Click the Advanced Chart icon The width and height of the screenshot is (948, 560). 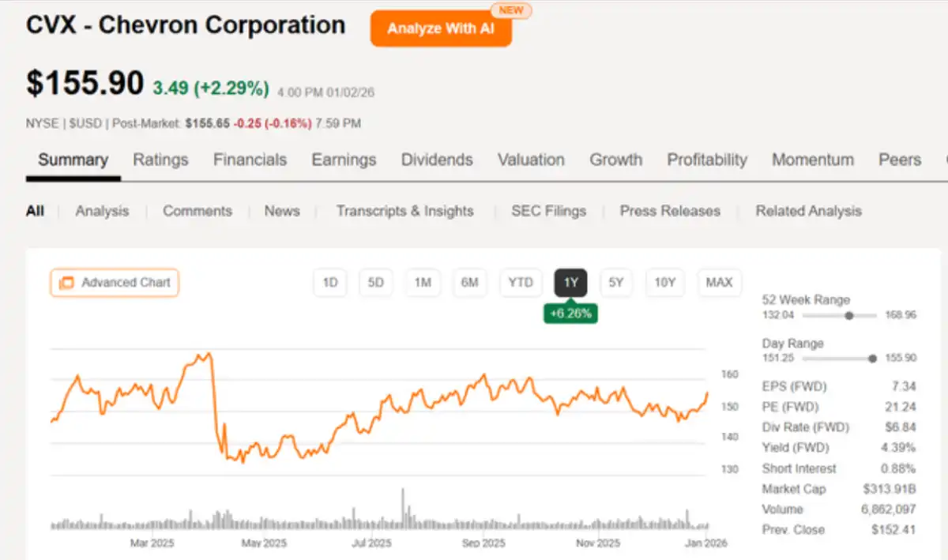[66, 283]
